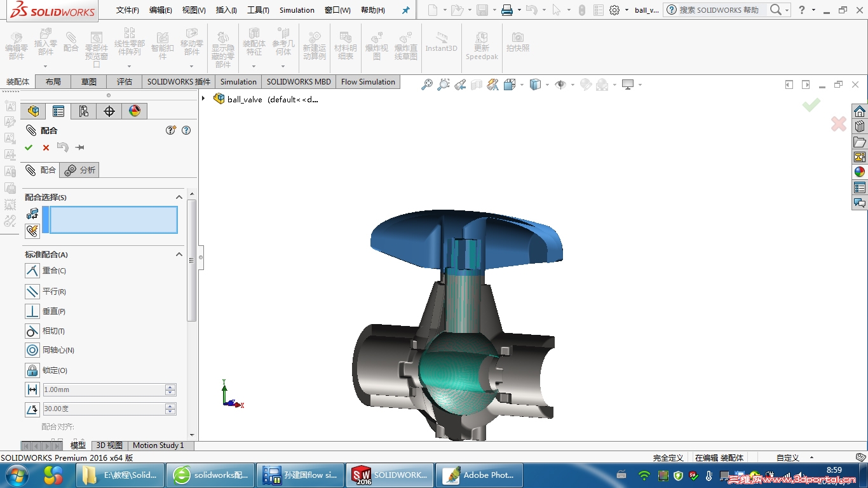This screenshot has height=488, width=868.
Task: Choose the Lock (锁定) mate icon
Action: (32, 370)
